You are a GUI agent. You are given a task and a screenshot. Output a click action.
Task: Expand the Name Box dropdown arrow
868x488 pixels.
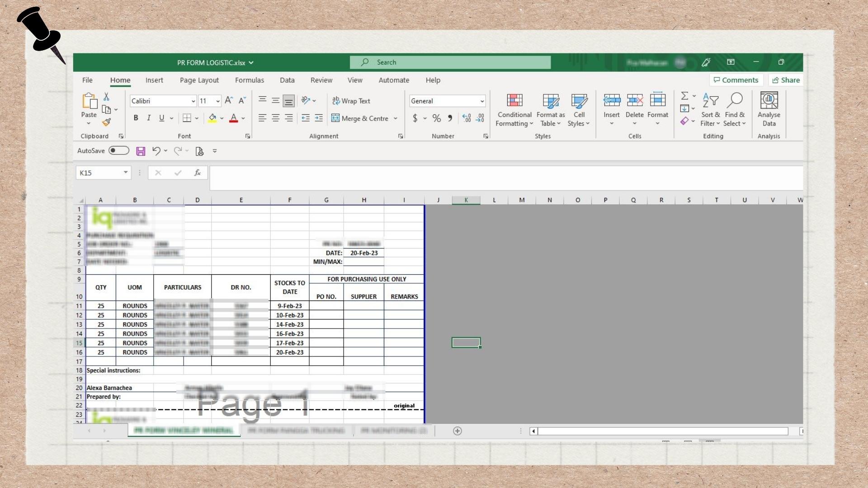pyautogui.click(x=125, y=173)
